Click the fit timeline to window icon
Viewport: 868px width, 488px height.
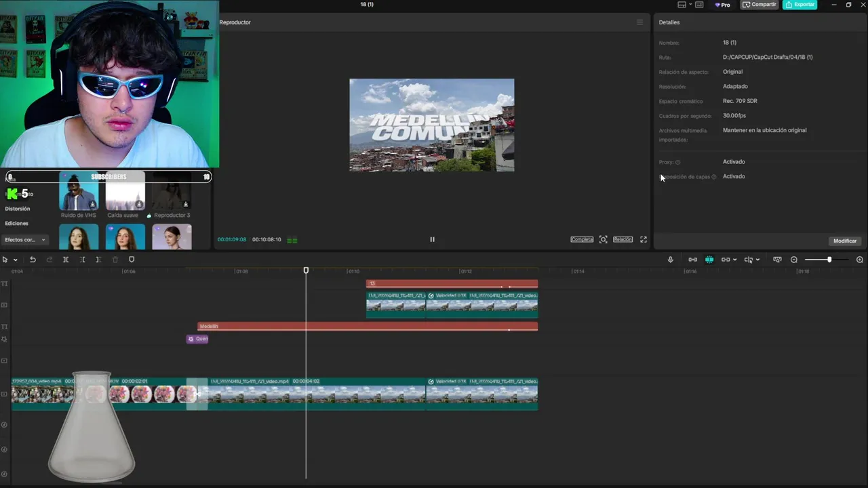point(777,260)
